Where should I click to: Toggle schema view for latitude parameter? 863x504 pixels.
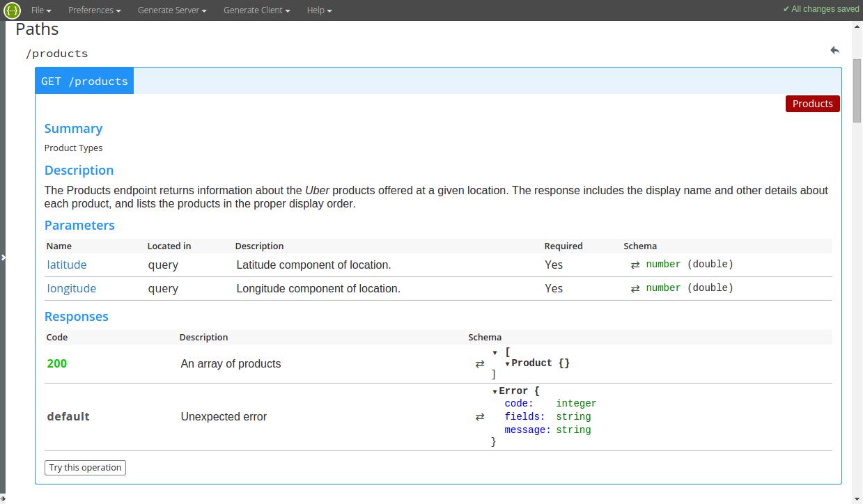click(635, 265)
